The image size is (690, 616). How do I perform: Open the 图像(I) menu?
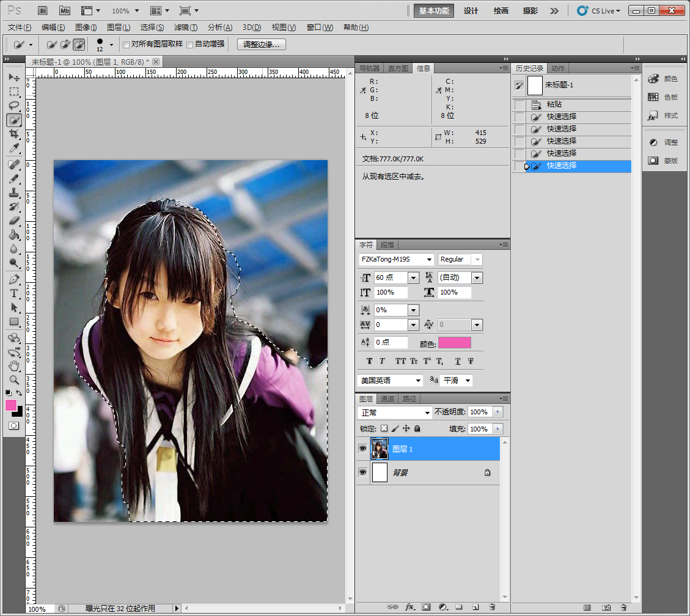pyautogui.click(x=86, y=28)
